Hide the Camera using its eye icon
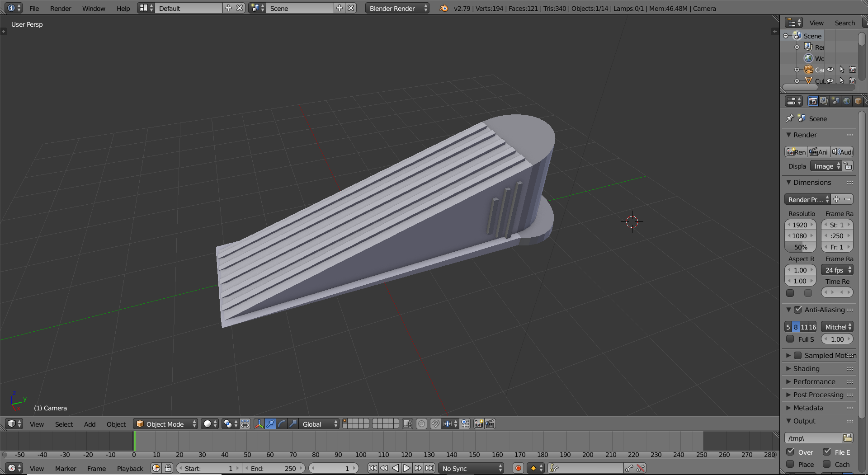The image size is (868, 475). point(830,70)
